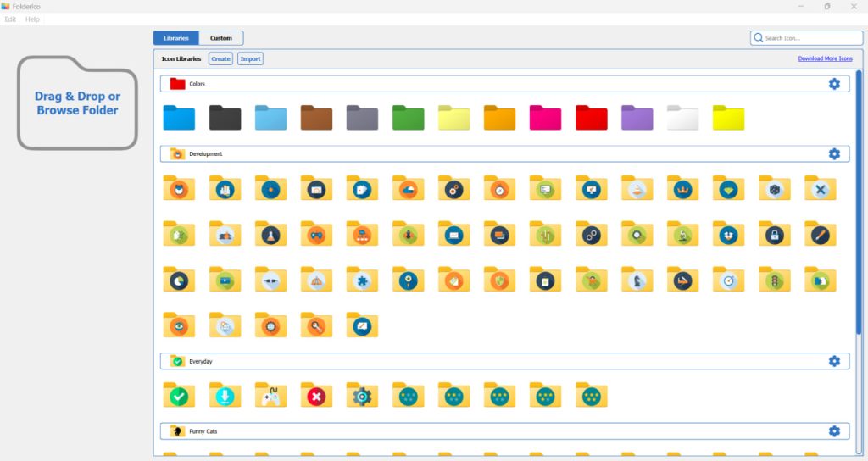Pick the crown folder icon
Image resolution: width=868 pixels, height=461 pixels.
tap(682, 188)
